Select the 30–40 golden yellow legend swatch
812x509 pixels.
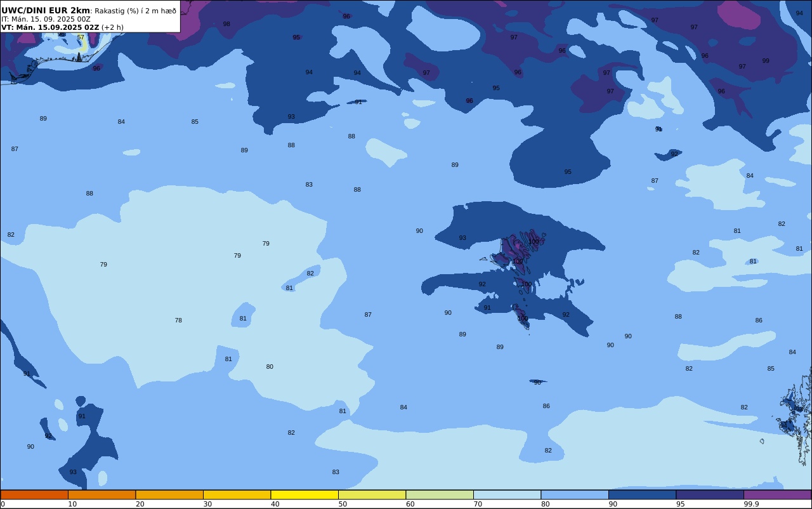(237, 494)
